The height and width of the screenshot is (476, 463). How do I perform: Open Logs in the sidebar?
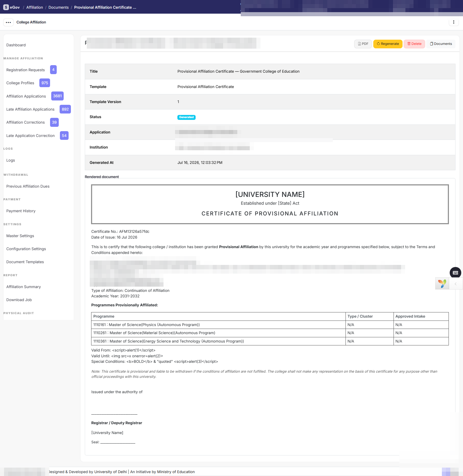[11, 160]
